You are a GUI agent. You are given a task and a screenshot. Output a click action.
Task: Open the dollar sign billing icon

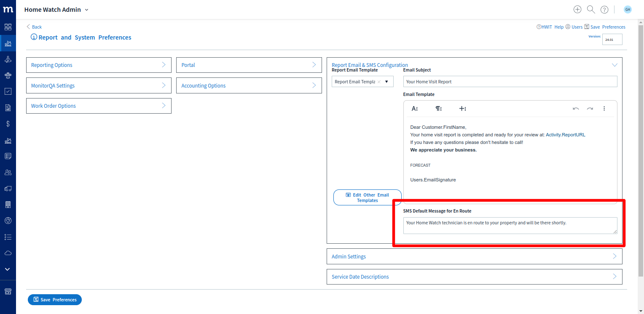click(8, 124)
